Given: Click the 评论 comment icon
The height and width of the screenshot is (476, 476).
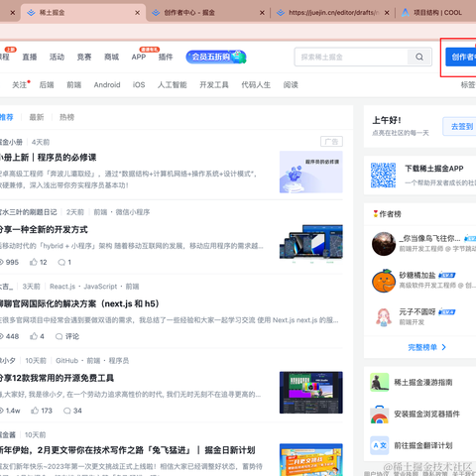Looking at the screenshot, I should tap(59, 336).
